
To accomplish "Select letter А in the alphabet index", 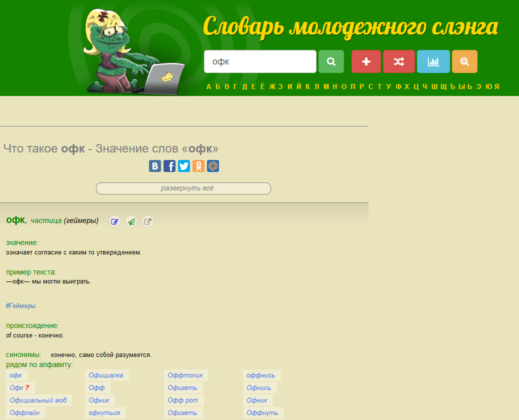I will [x=209, y=86].
